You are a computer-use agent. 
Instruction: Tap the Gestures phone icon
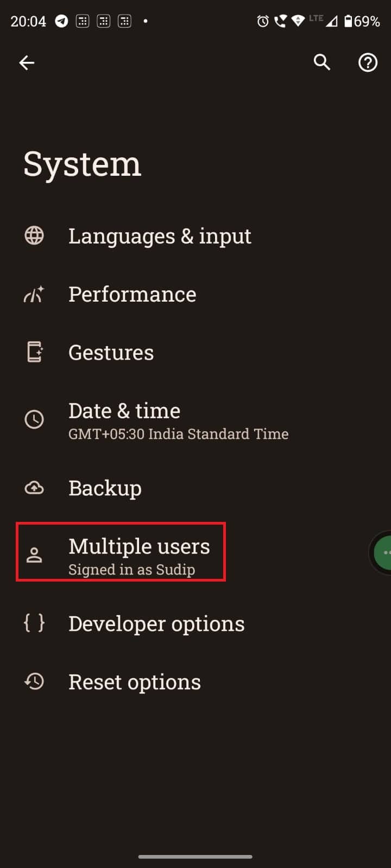[x=34, y=352]
